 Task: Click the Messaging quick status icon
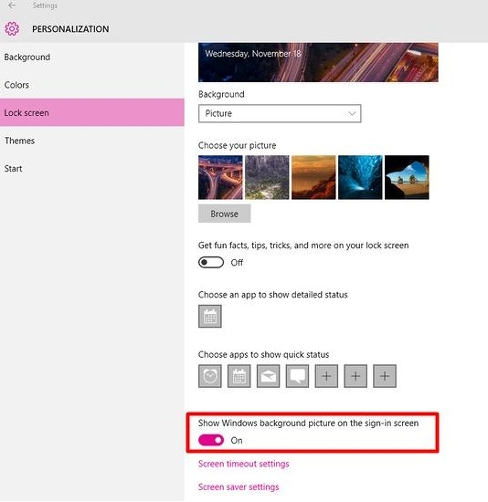pyautogui.click(x=297, y=376)
